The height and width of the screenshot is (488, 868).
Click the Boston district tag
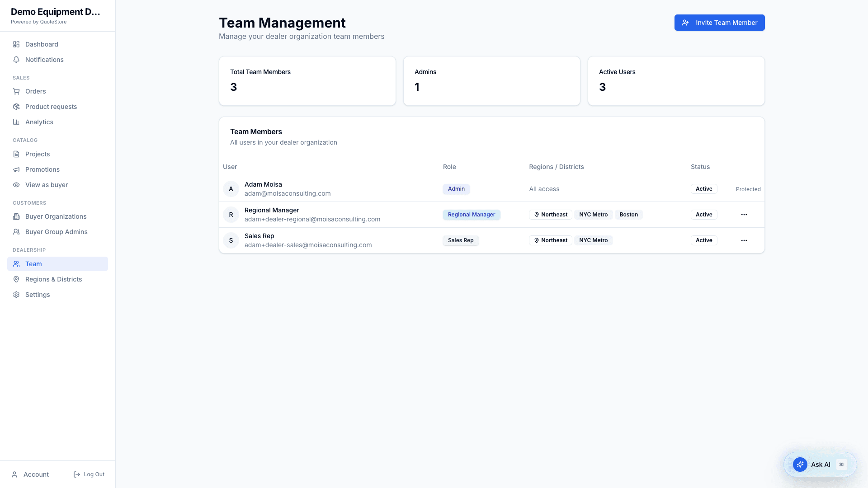[628, 215]
